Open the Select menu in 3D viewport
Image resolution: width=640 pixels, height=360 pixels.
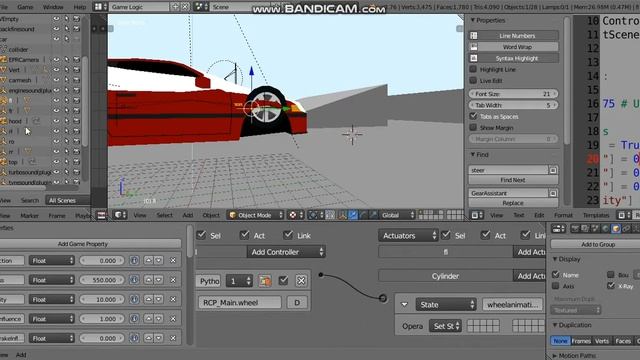164,215
